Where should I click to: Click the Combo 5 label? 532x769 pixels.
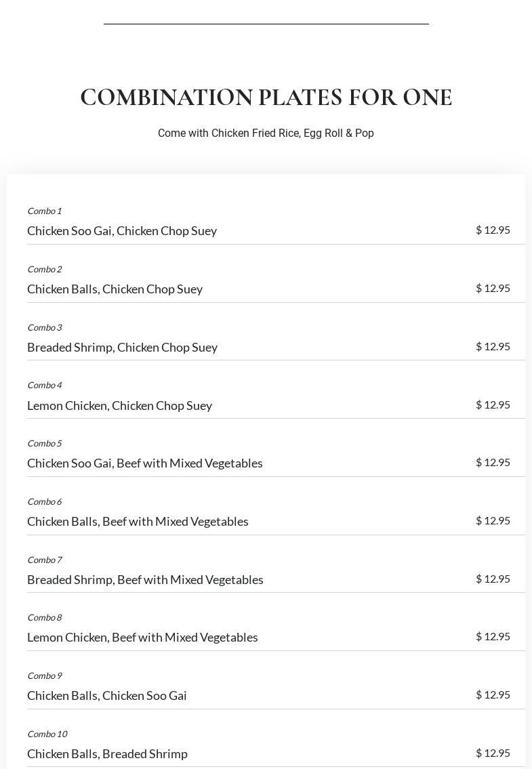pos(44,444)
